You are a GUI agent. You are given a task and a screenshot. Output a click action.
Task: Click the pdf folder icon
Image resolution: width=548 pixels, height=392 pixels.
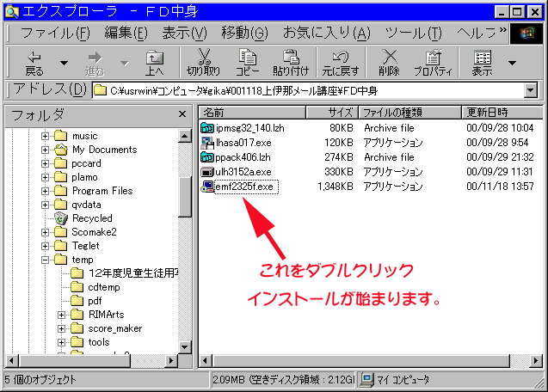click(77, 301)
